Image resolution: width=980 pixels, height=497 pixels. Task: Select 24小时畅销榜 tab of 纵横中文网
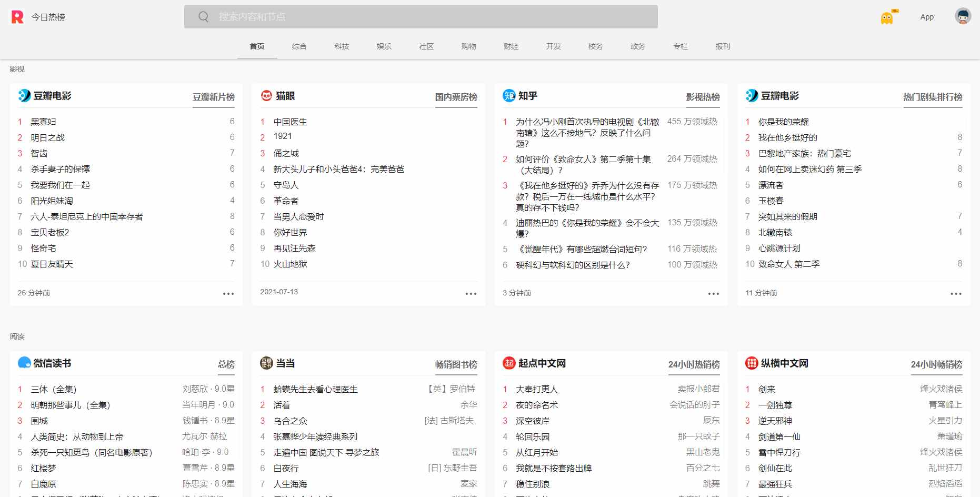936,364
